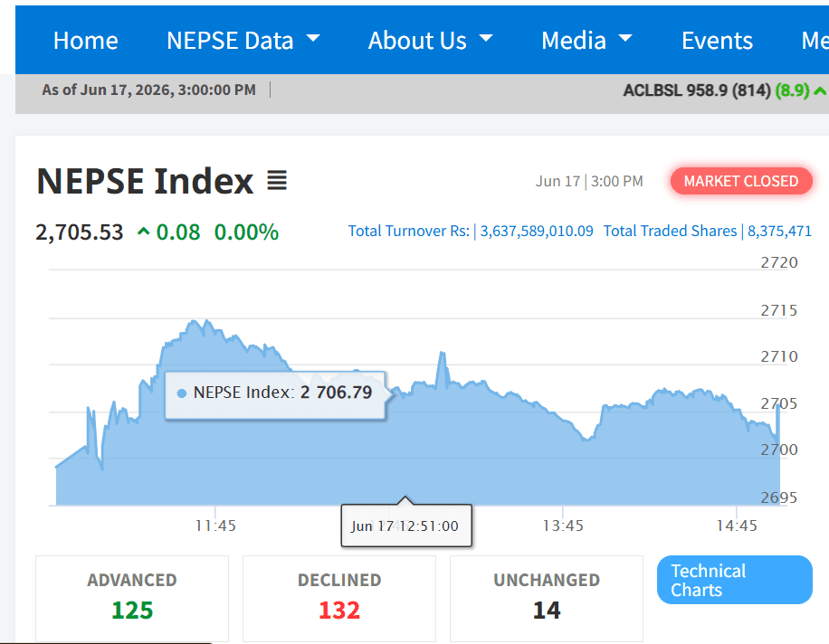Open the Technical Charts button
Viewport: 829px width, 644px height.
[734, 580]
